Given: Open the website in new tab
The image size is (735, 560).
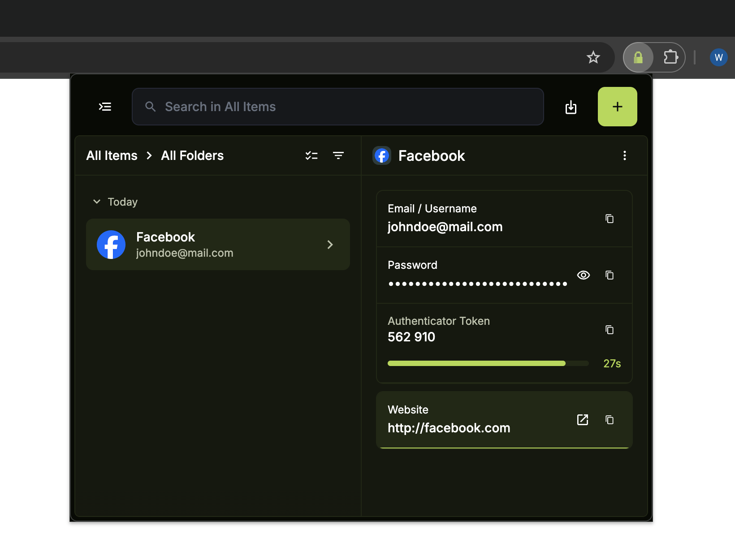Looking at the screenshot, I should [583, 420].
